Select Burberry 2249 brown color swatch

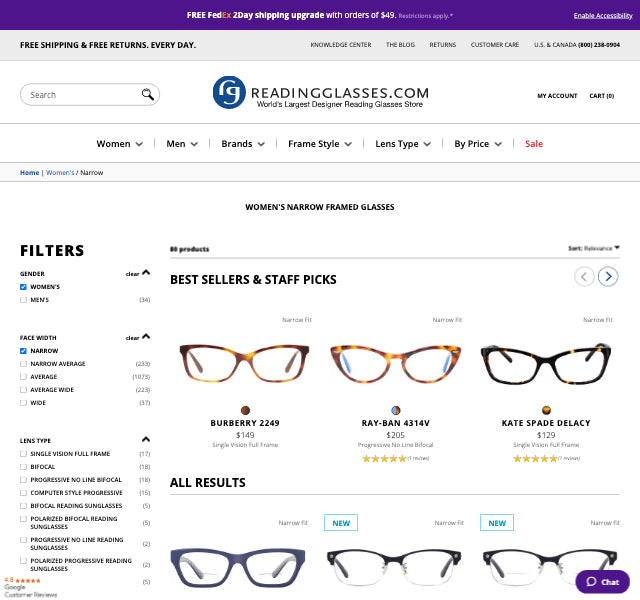[245, 410]
